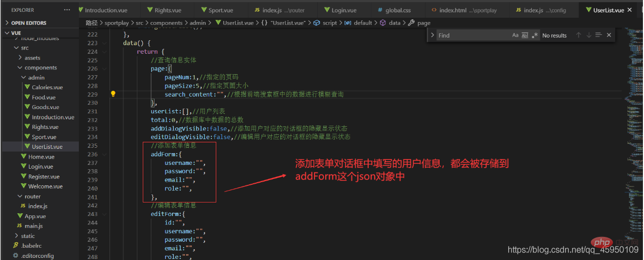
Task: Go to previous match arrow
Action: pyautogui.click(x=579, y=35)
